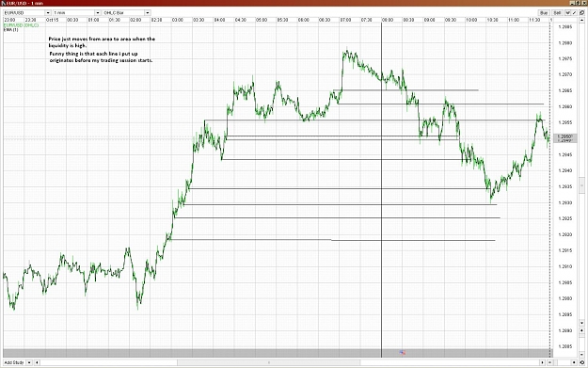Viewport: 588px width, 368px height.
Task: Click the 'Funny thing is that each line' annotation
Action: (102, 57)
